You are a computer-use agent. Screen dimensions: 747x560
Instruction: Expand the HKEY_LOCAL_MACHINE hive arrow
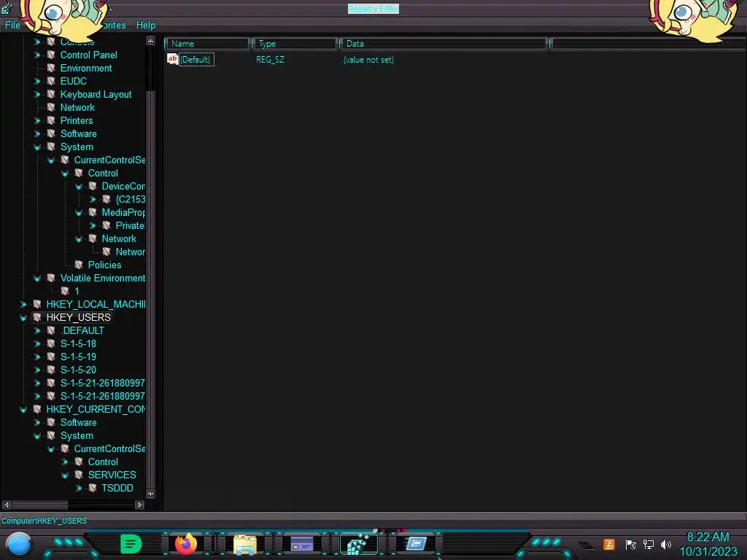[23, 304]
